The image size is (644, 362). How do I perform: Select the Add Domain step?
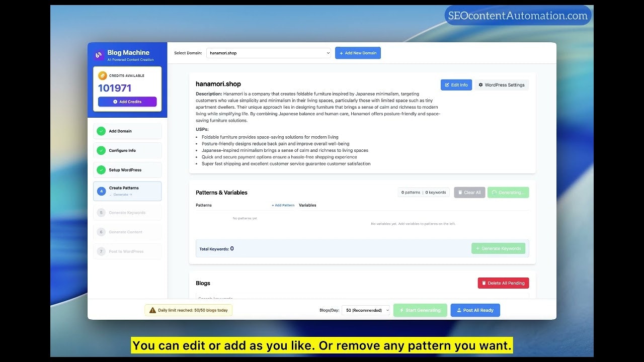pos(127,131)
